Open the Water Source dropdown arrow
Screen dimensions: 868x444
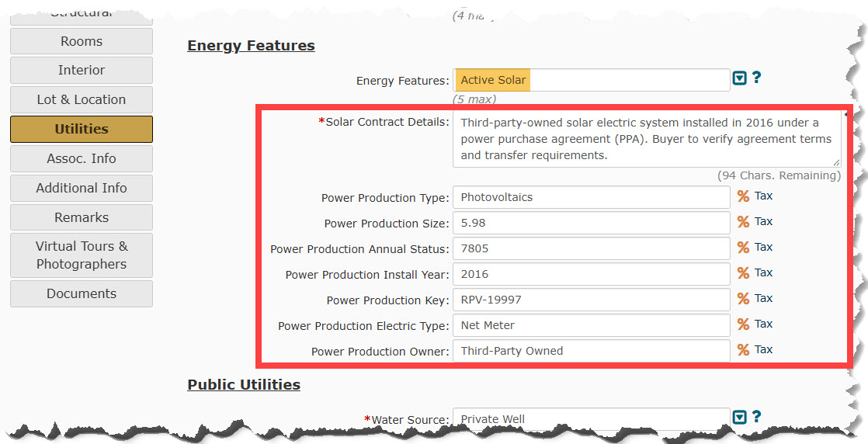pos(740,417)
